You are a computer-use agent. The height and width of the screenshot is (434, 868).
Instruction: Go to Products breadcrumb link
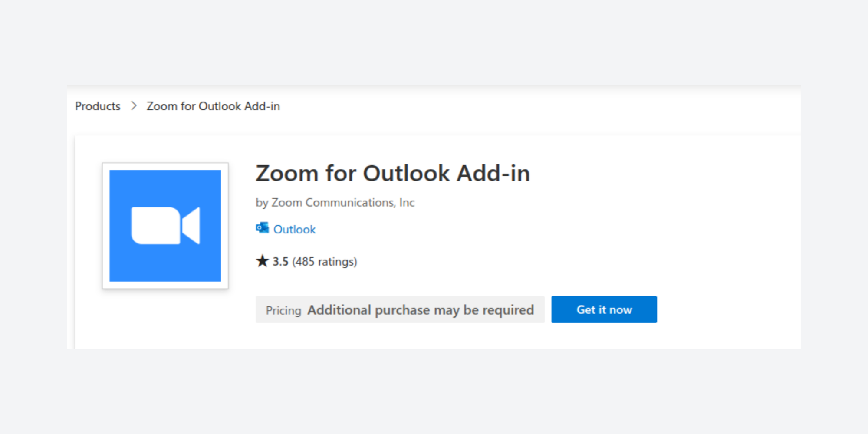(x=98, y=106)
